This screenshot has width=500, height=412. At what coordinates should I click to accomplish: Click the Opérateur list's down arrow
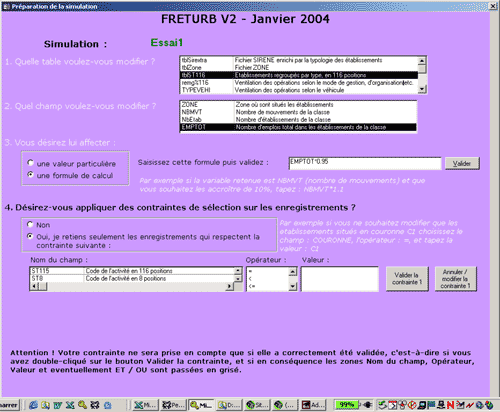click(293, 286)
